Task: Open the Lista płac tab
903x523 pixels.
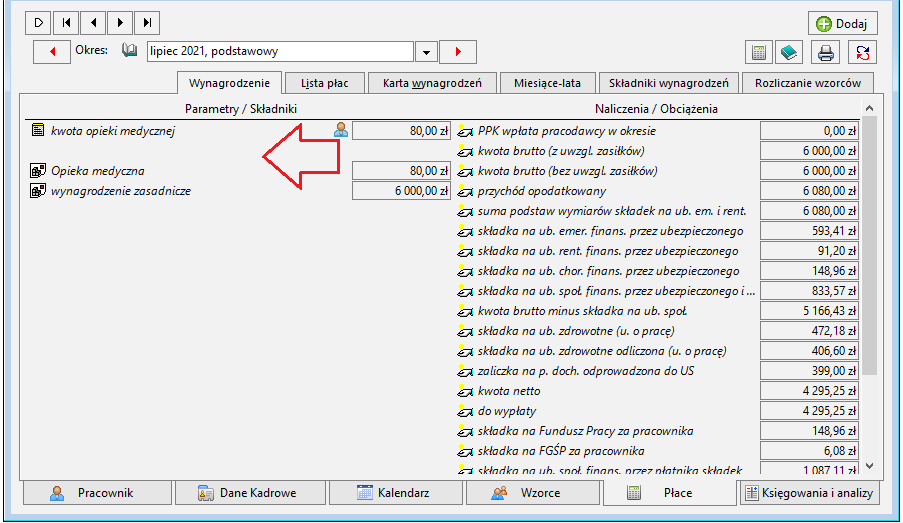Action: coord(325,83)
